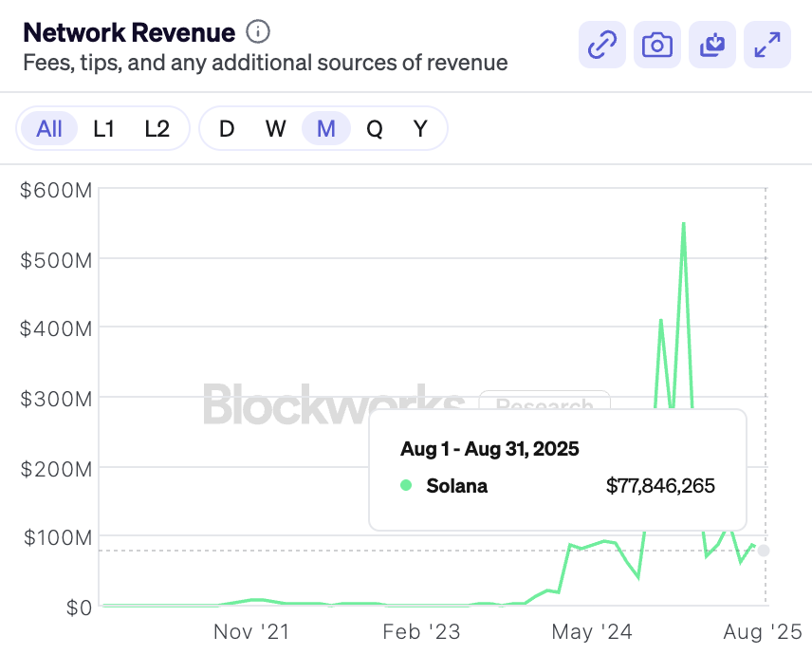
Task: Click the $500M y-axis label
Action: [x=56, y=260]
